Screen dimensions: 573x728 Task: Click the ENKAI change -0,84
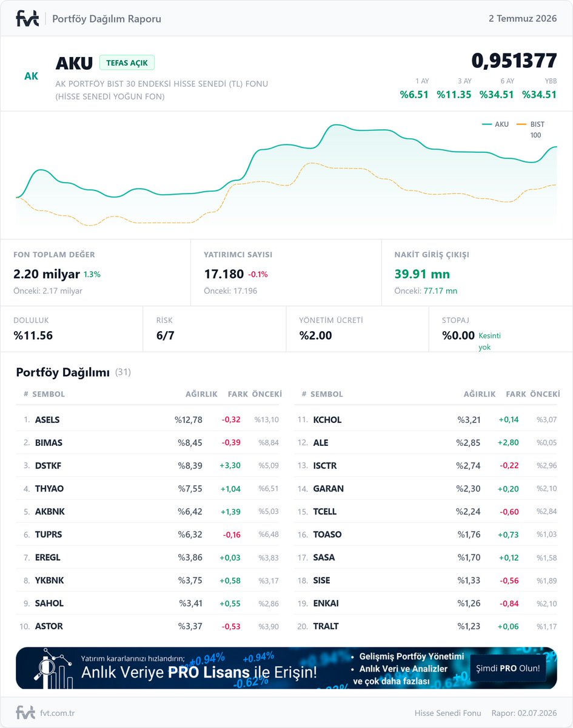point(509,604)
